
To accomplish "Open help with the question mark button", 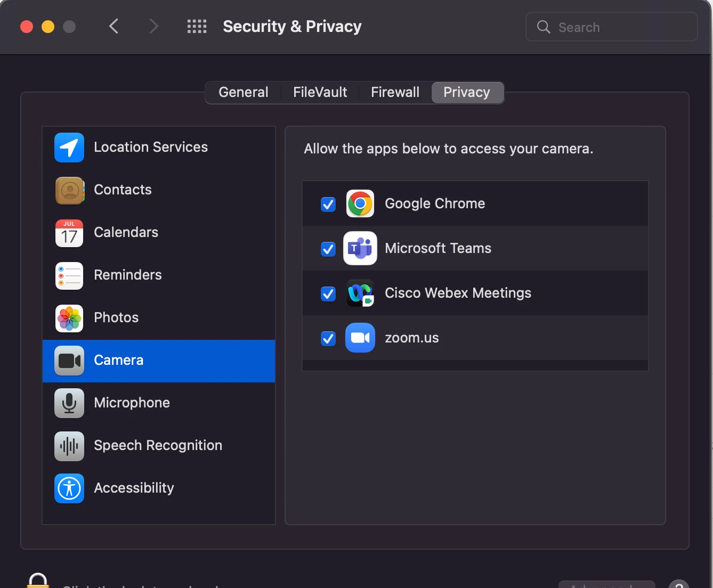I will click(678, 584).
